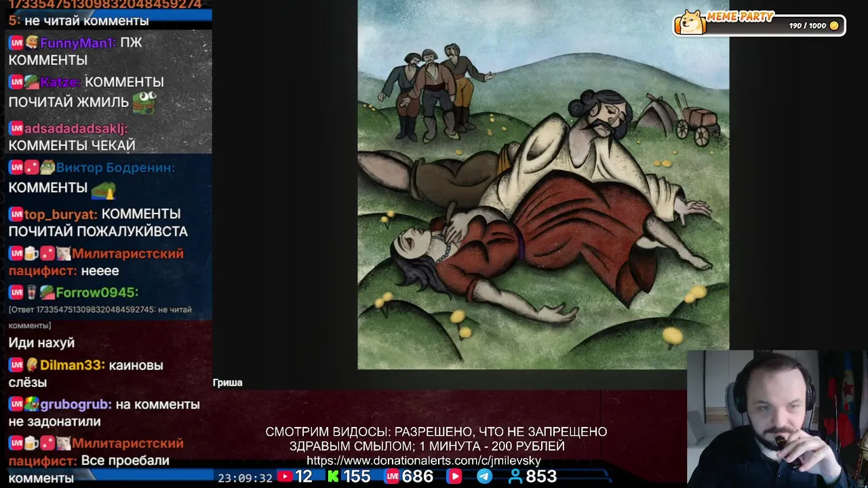Viewport: 868px width, 488px height.
Task: Click the avatar badge next to Dilman33
Action: pyautogui.click(x=32, y=365)
